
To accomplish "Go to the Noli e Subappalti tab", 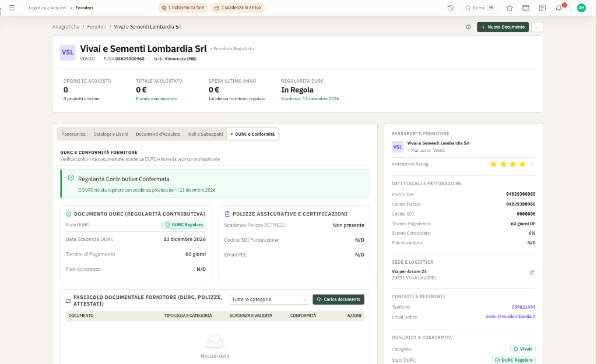I will [x=206, y=135].
